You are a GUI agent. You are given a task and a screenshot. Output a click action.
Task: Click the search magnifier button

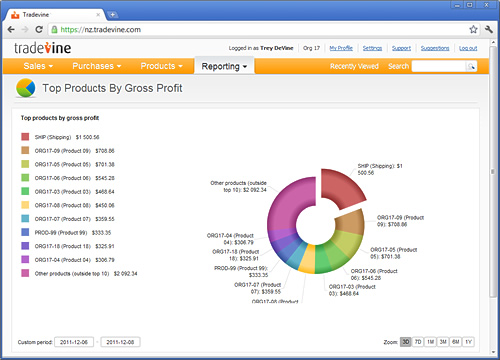pyautogui.click(x=471, y=66)
